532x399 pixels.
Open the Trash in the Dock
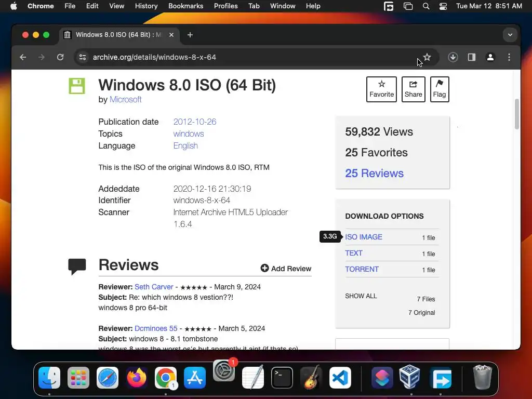(483, 377)
